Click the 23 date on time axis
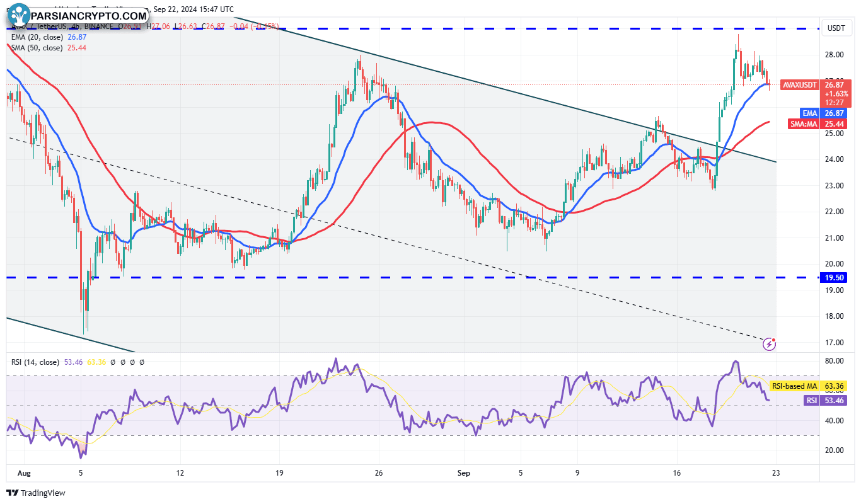This screenshot has height=504, width=861. (x=776, y=472)
